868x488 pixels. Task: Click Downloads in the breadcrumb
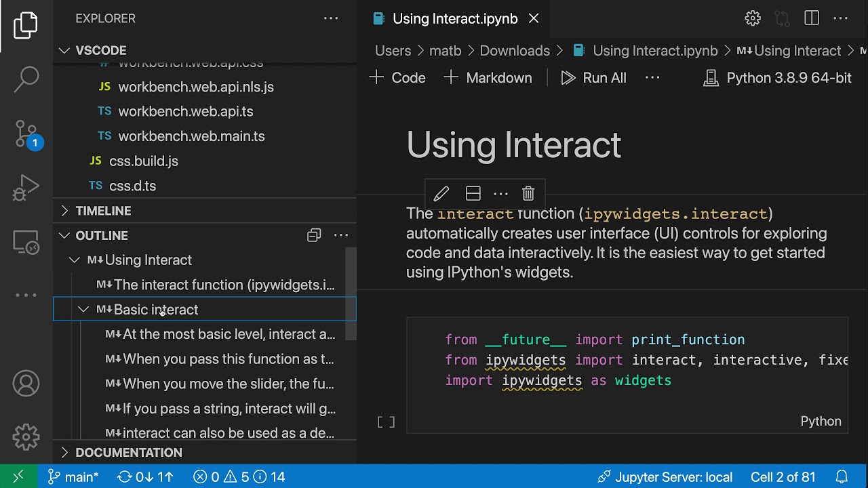(515, 51)
